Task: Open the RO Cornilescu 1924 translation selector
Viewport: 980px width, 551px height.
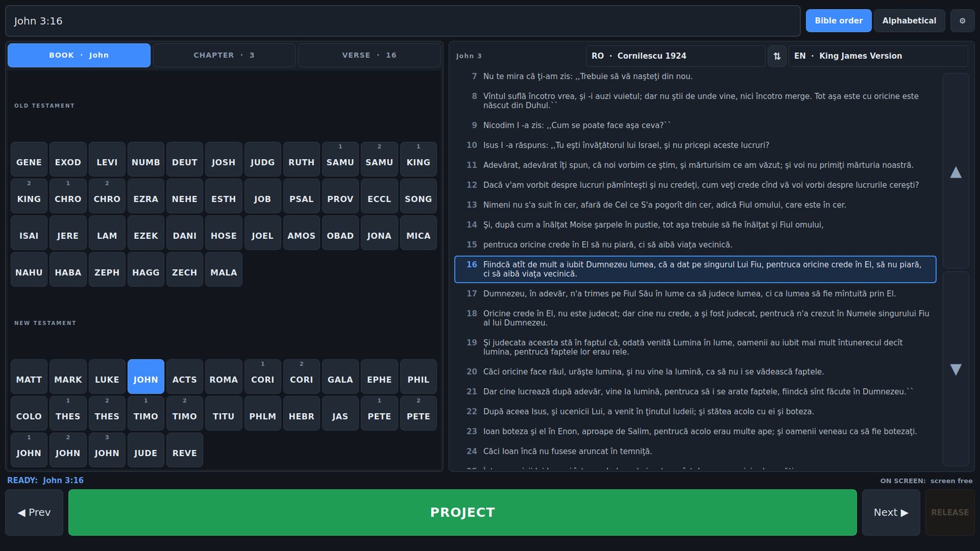Action: pos(675,56)
